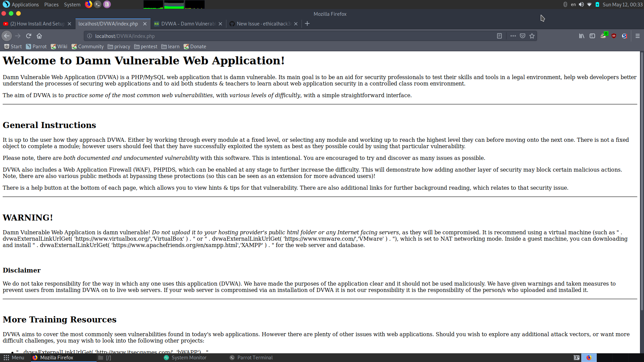Bookmark this page with star icon
644x362 pixels.
(532, 36)
